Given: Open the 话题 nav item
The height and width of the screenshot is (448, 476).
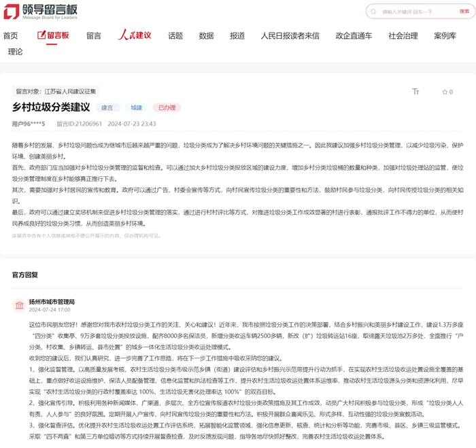Looking at the screenshot, I should tap(175, 36).
